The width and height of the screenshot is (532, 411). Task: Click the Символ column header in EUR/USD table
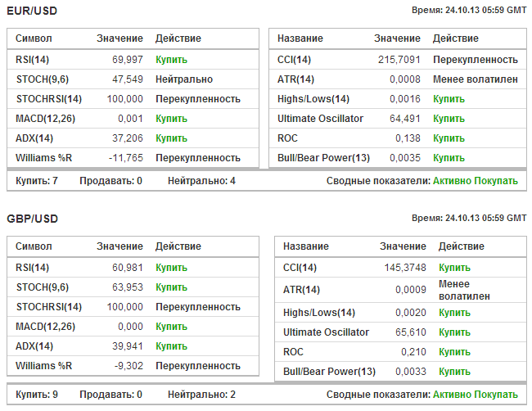34,38
